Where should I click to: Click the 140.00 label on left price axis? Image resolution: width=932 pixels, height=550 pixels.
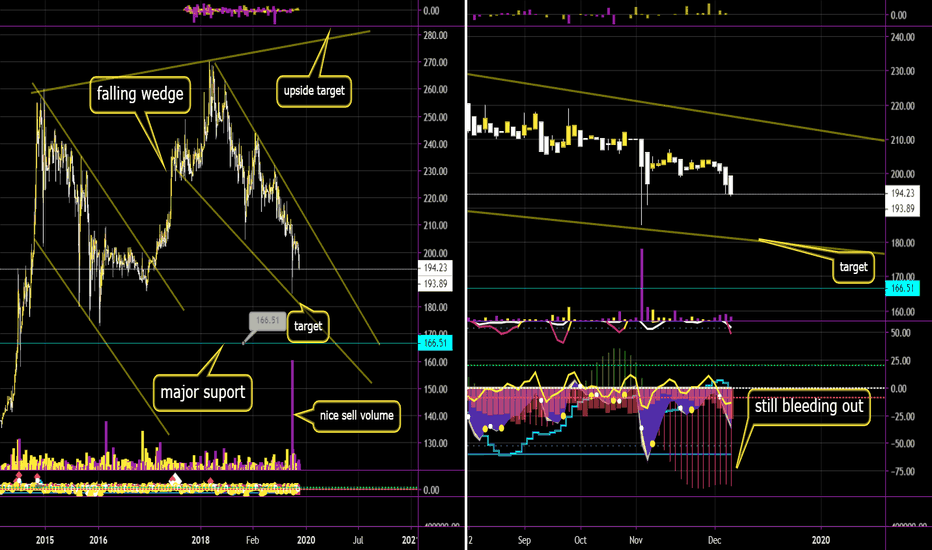click(436, 416)
